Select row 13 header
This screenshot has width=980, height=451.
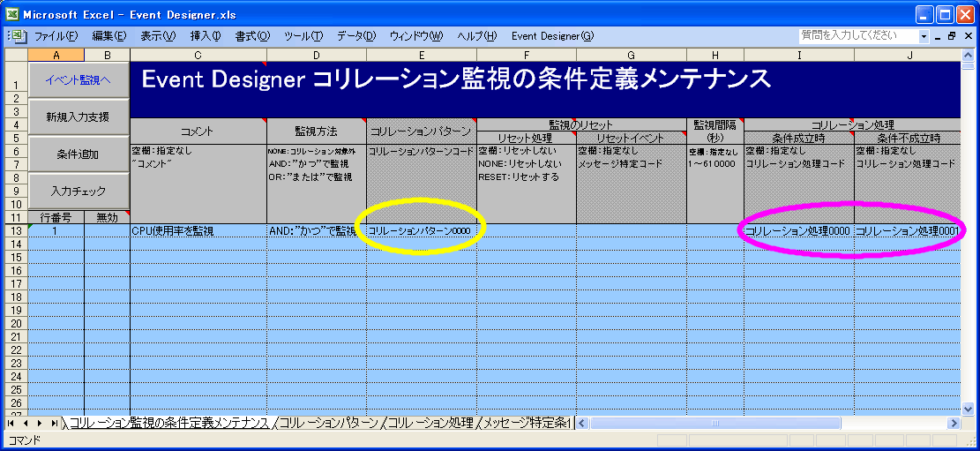(17, 231)
